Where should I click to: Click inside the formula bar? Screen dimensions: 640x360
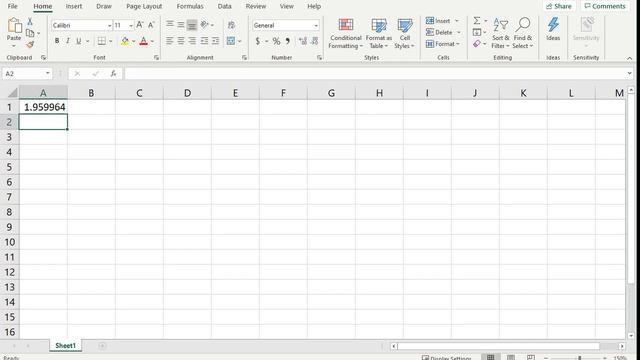tap(375, 73)
